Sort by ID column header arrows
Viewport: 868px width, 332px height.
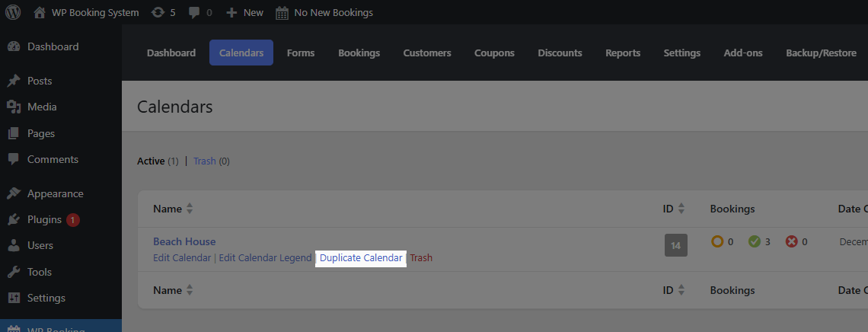[x=681, y=209]
